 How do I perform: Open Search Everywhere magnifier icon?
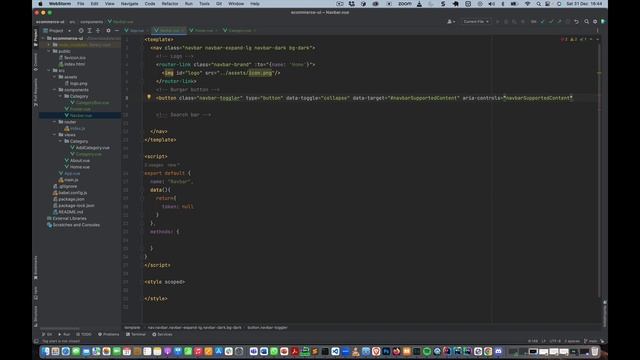tap(586, 22)
